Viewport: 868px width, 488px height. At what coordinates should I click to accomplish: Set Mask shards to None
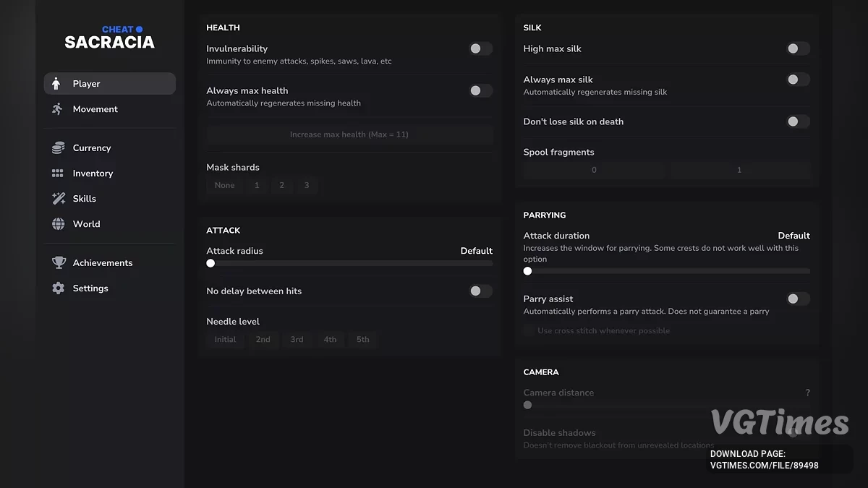tap(224, 185)
